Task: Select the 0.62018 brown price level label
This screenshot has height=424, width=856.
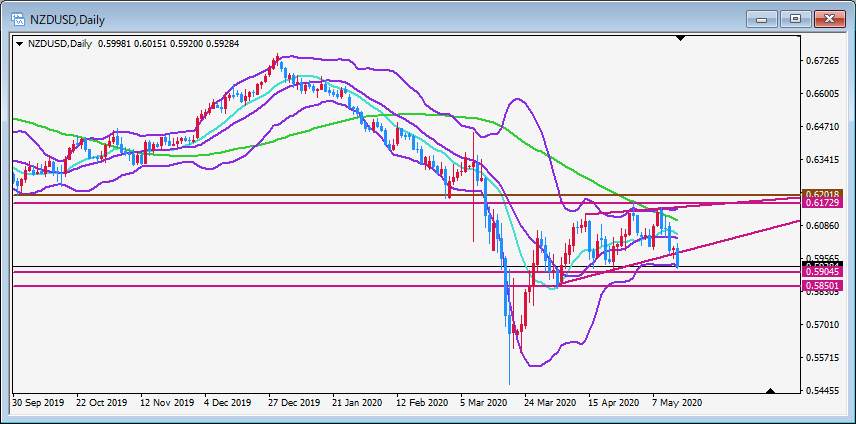Action: pos(822,194)
